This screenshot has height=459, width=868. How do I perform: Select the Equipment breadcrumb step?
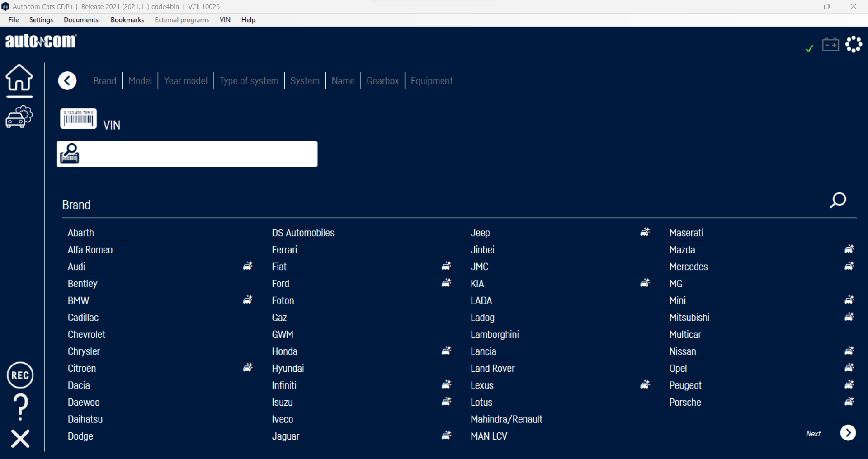pyautogui.click(x=432, y=81)
